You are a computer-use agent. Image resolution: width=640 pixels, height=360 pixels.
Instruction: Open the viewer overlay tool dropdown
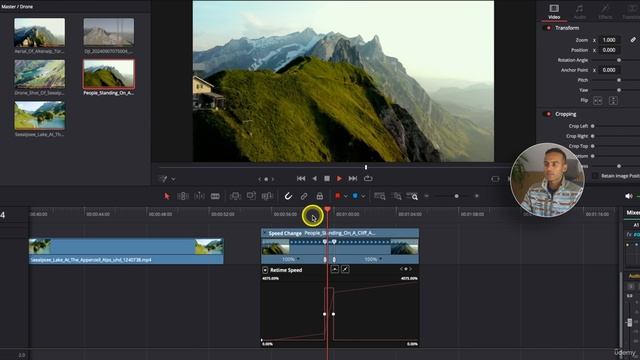173,179
